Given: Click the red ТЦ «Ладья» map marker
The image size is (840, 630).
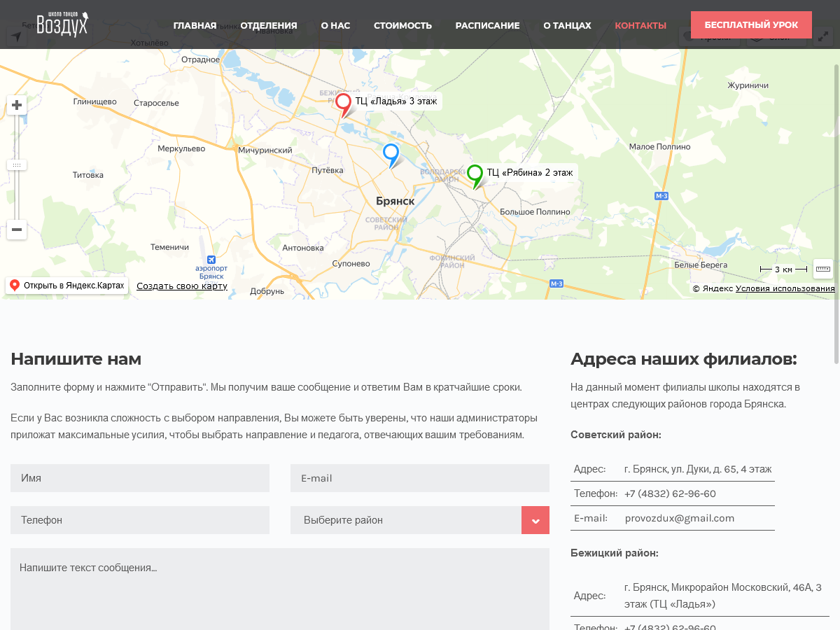Looking at the screenshot, I should point(343,104).
